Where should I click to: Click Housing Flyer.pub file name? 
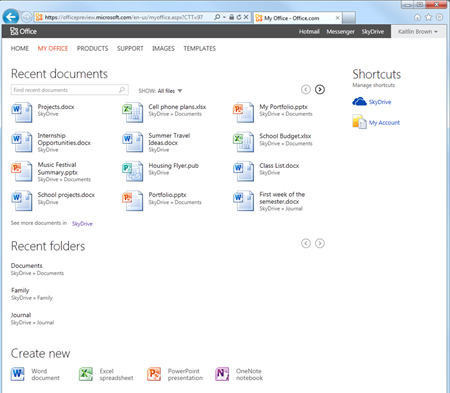(173, 165)
